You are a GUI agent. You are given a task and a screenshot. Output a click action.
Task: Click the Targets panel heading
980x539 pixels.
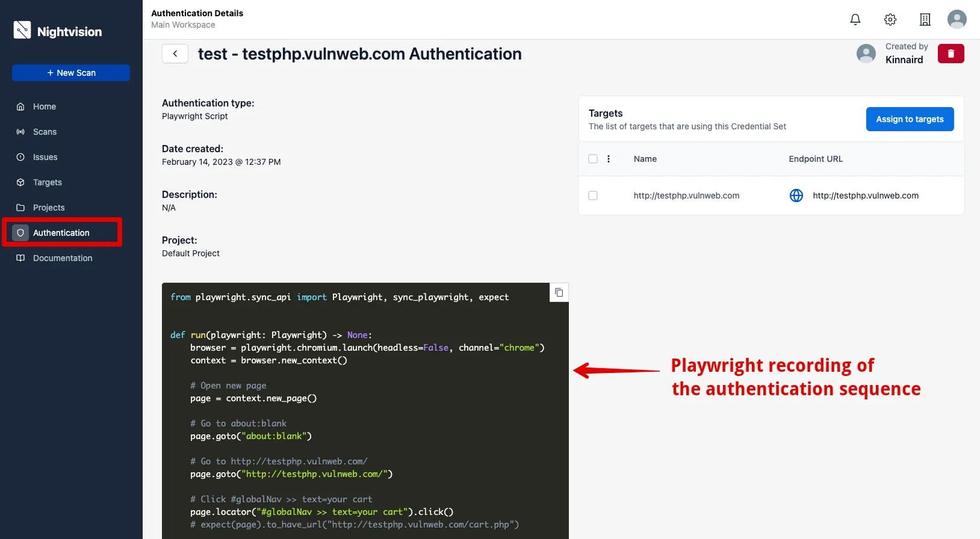606,113
